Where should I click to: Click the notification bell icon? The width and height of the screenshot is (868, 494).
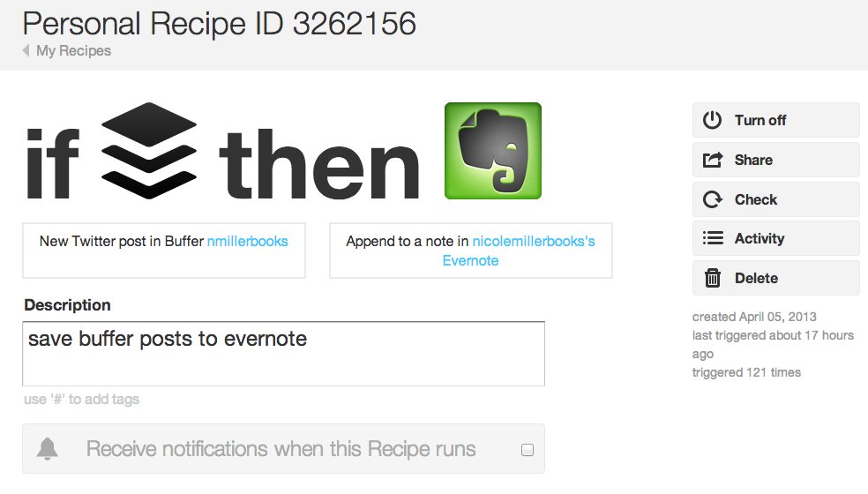click(x=48, y=449)
